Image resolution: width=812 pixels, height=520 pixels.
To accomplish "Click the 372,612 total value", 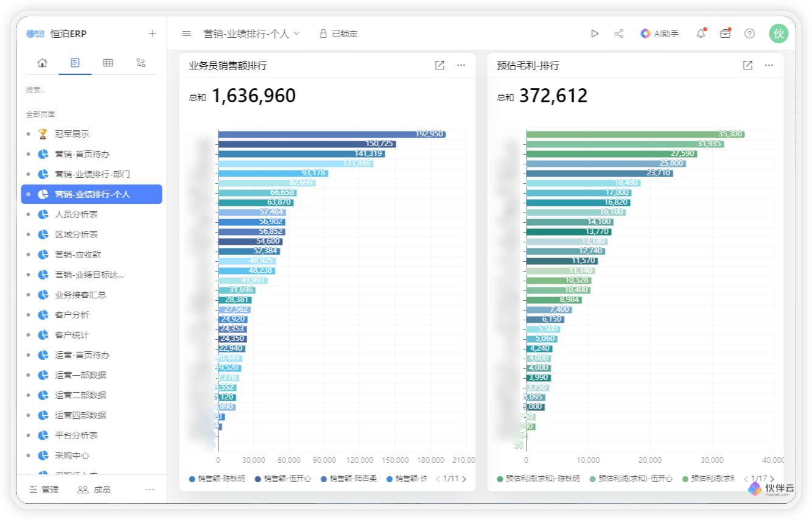I will point(553,96).
